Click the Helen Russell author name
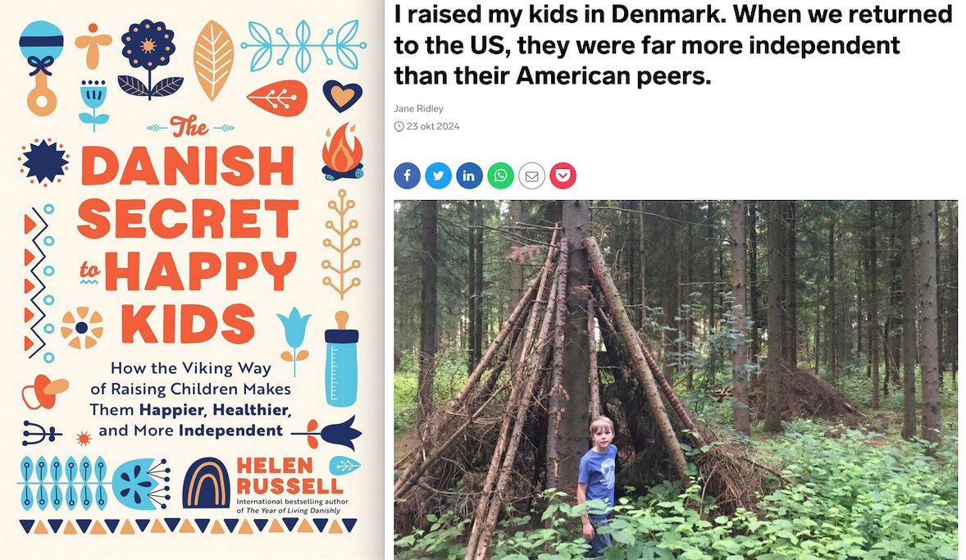Viewport: 966px width, 560px height. tap(289, 475)
